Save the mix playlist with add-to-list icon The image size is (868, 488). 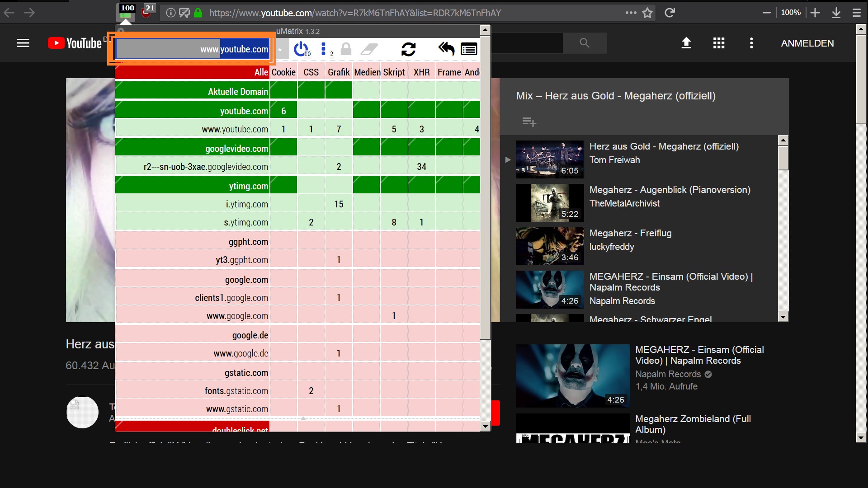point(529,122)
